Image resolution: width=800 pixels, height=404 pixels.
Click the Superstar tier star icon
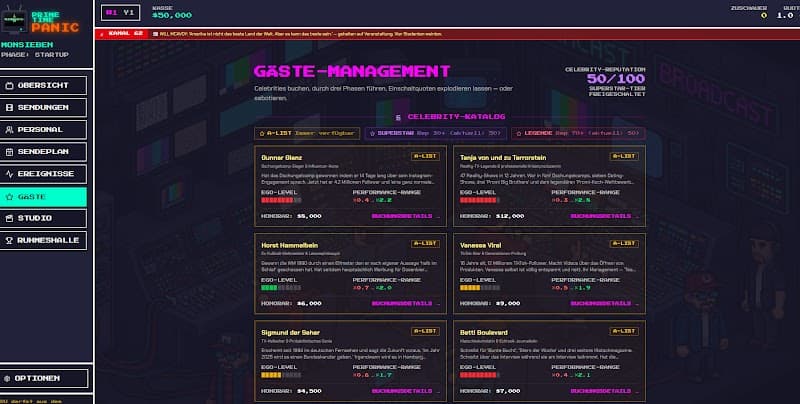tap(372, 133)
